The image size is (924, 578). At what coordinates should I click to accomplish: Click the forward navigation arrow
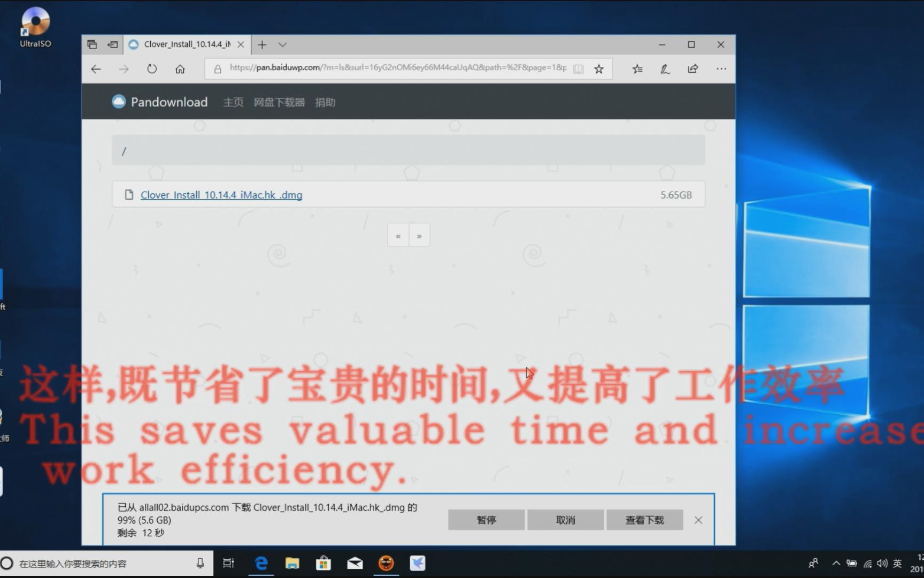point(124,69)
